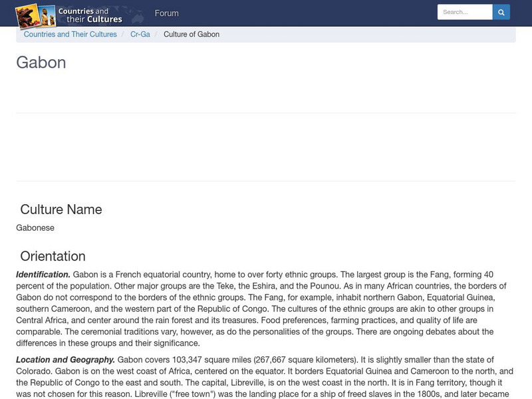532x399 pixels.
Task: Click the Culture of Gabon breadcrumb text
Action: pos(192,35)
